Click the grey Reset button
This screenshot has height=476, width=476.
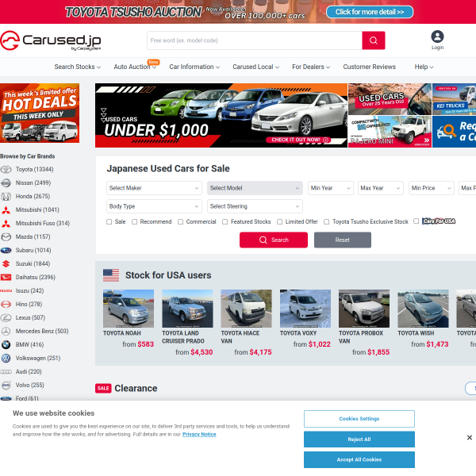tap(343, 240)
